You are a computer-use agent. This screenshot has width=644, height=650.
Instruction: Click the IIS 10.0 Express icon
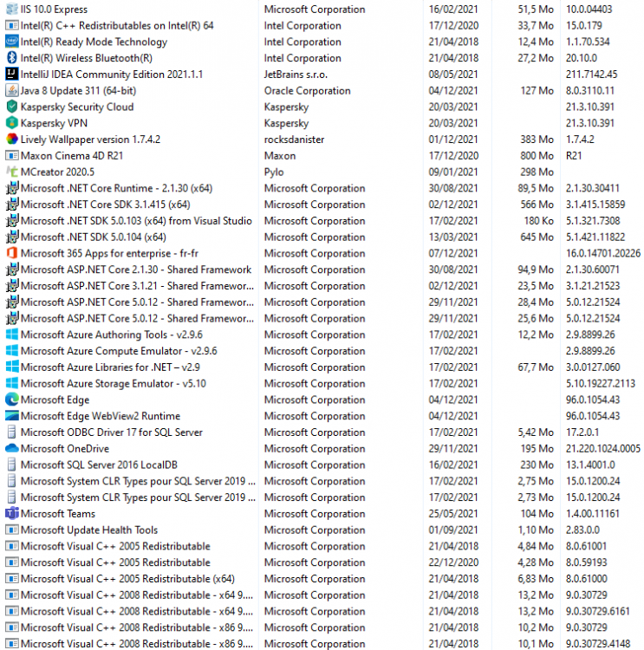click(11, 9)
